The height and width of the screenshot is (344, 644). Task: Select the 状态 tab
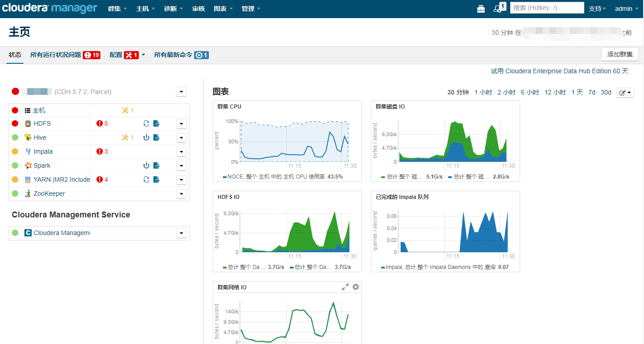15,55
